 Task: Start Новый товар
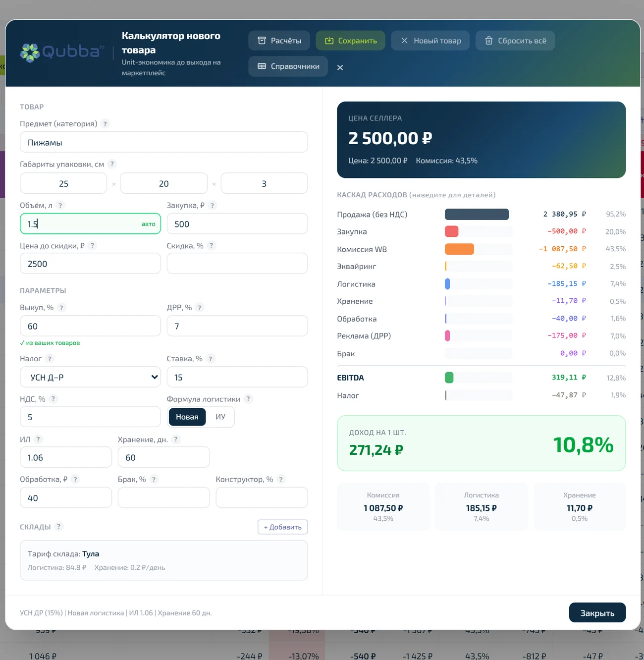pyautogui.click(x=430, y=41)
